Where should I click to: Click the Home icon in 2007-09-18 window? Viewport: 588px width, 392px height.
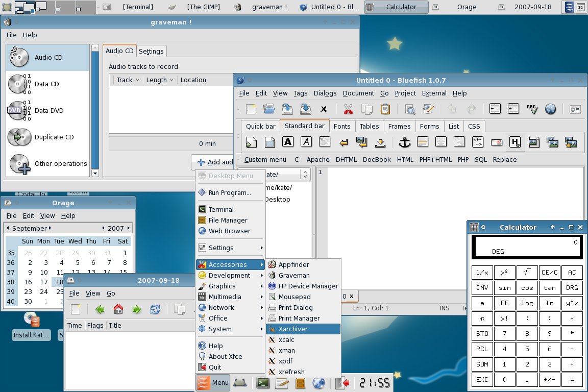point(118,309)
